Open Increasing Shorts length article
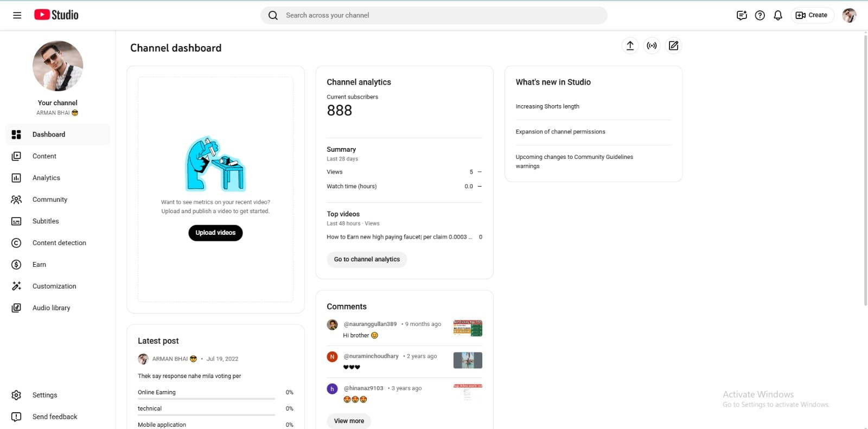 [x=547, y=107]
